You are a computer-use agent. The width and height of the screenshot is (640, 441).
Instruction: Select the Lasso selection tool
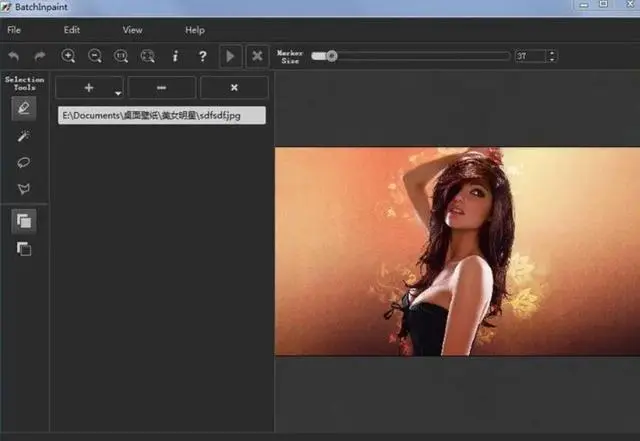tap(24, 162)
